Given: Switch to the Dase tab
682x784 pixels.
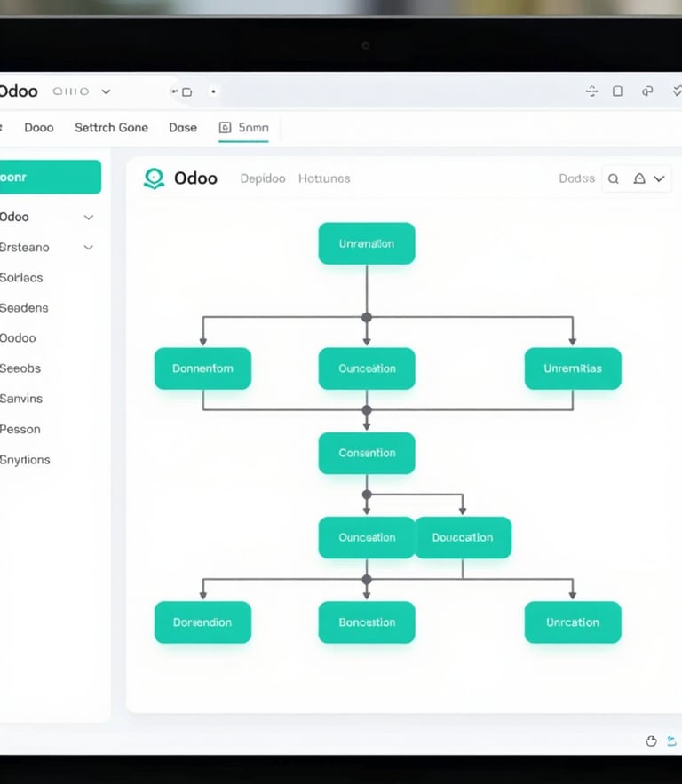Looking at the screenshot, I should point(183,128).
